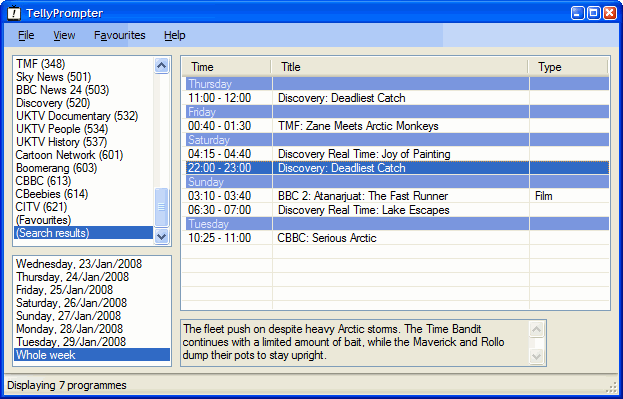
Task: Select Discovery Real Time: Joy of Painting
Action: point(397,154)
